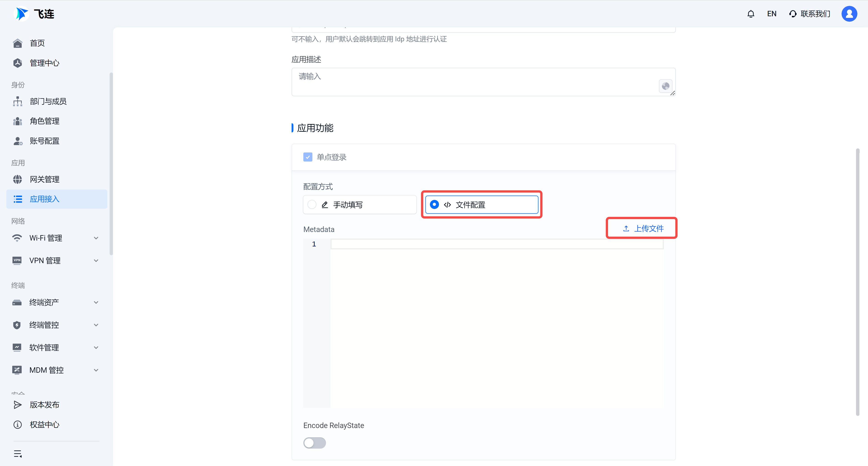Toggle Encode RelayState switch
Viewport: 868px width, 466px height.
coord(314,443)
